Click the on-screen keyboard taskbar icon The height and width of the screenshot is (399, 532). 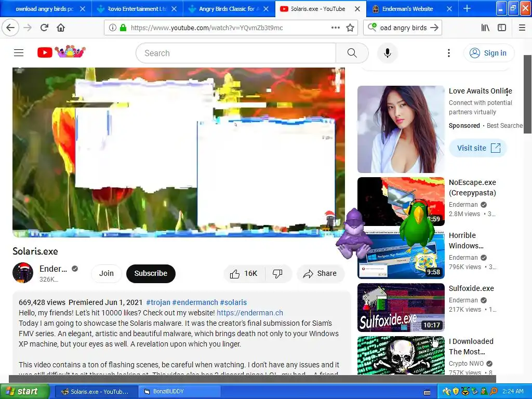pyautogui.click(x=427, y=392)
